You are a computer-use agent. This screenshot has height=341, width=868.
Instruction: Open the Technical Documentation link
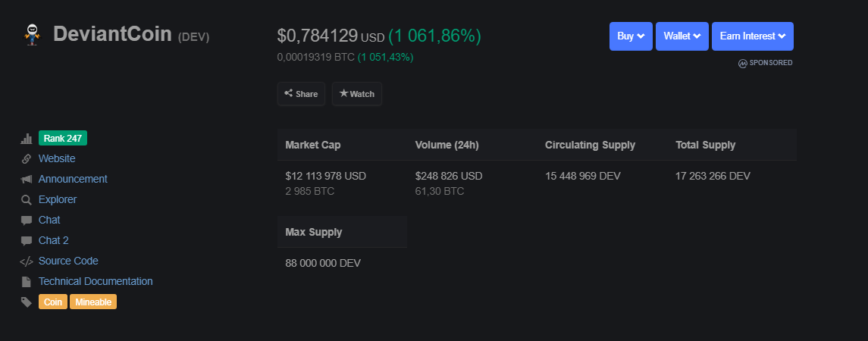point(96,282)
